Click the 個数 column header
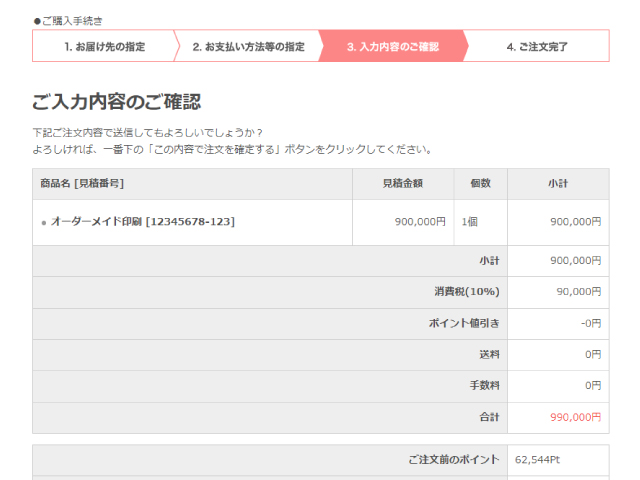The image size is (640, 480). coord(480,184)
